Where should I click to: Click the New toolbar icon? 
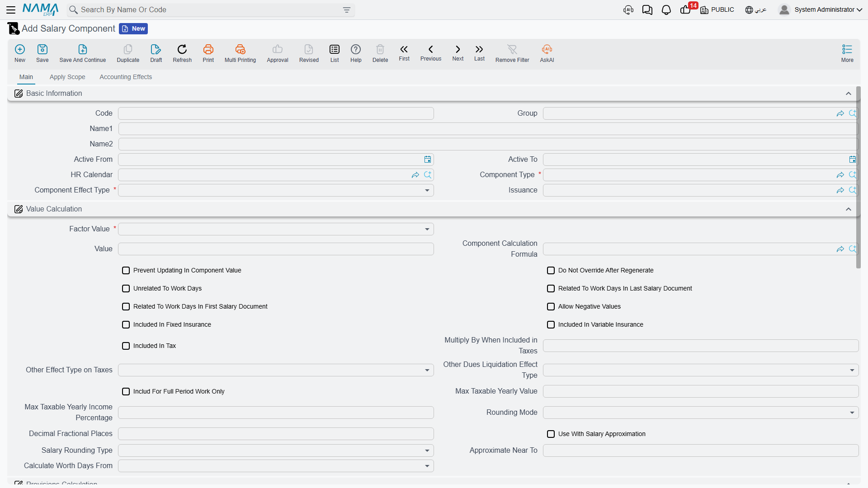click(20, 53)
